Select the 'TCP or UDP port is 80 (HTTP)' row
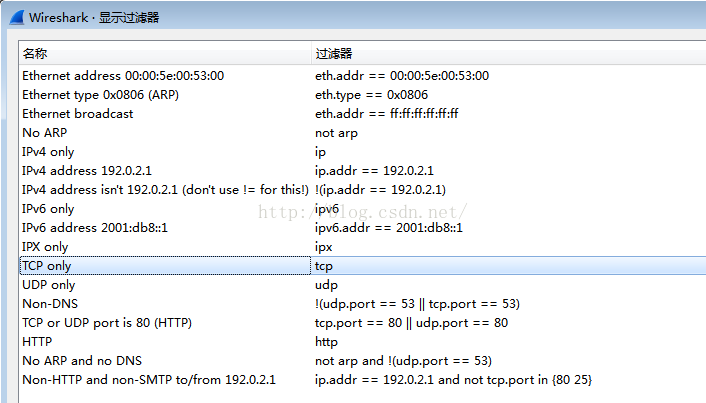The height and width of the screenshot is (403, 706). tap(363, 323)
